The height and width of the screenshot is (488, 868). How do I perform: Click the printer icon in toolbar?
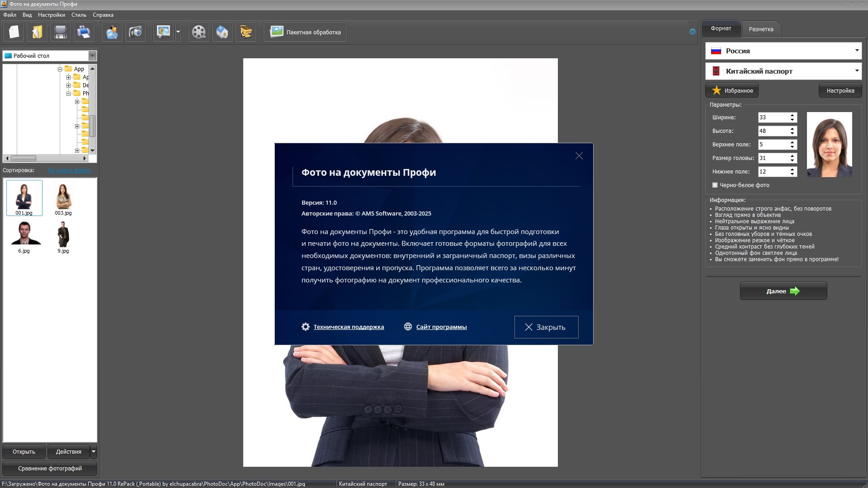point(84,32)
